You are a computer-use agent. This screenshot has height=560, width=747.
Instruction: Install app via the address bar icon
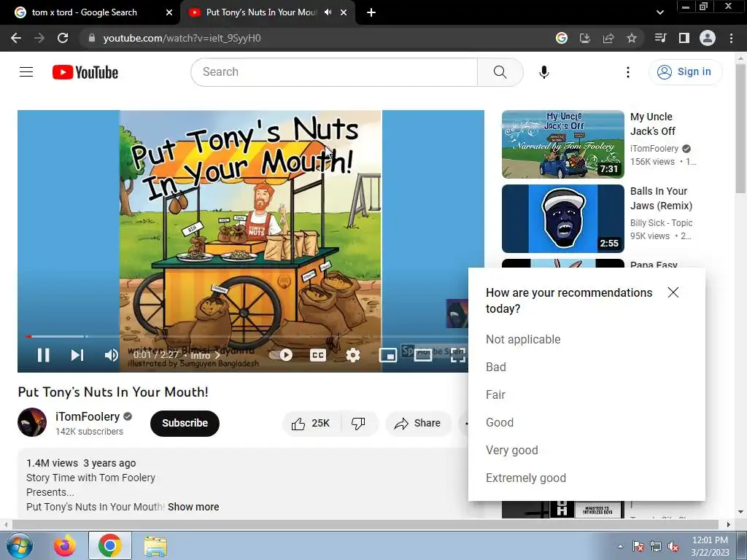tap(585, 38)
